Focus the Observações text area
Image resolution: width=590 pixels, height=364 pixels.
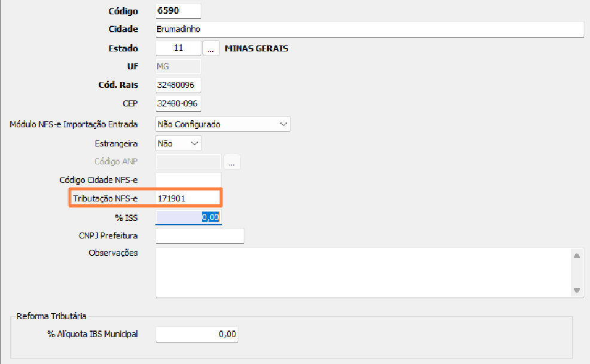[363, 273]
